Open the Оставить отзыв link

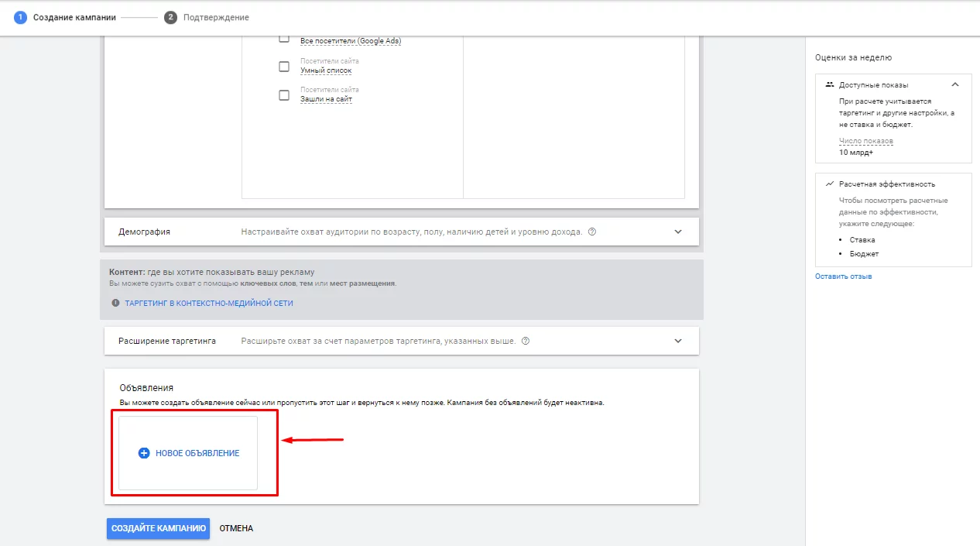tap(844, 276)
